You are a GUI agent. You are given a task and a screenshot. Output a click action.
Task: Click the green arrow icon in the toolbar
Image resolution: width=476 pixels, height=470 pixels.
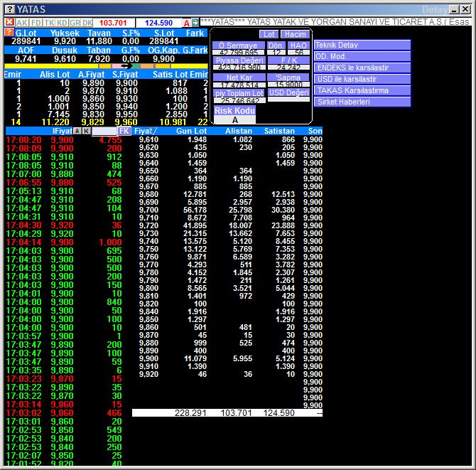click(195, 23)
